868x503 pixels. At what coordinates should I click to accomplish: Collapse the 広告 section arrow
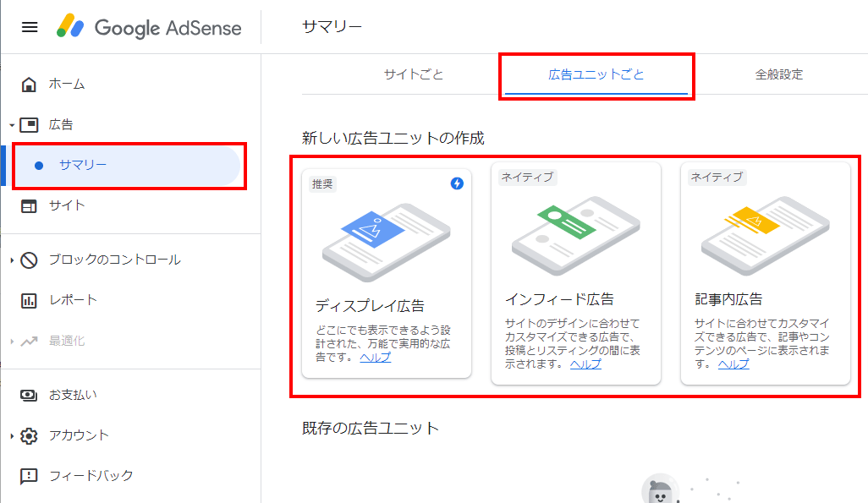coord(12,126)
